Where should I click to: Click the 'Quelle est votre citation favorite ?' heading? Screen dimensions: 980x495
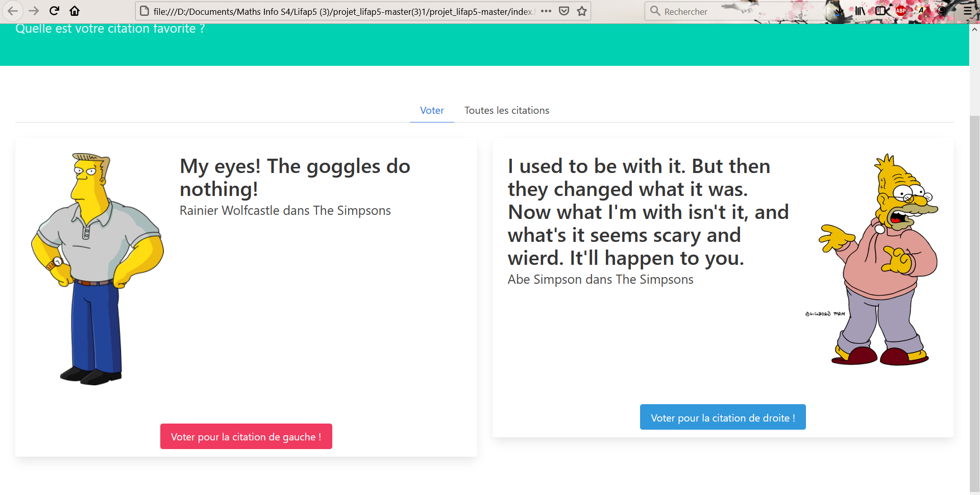point(110,29)
